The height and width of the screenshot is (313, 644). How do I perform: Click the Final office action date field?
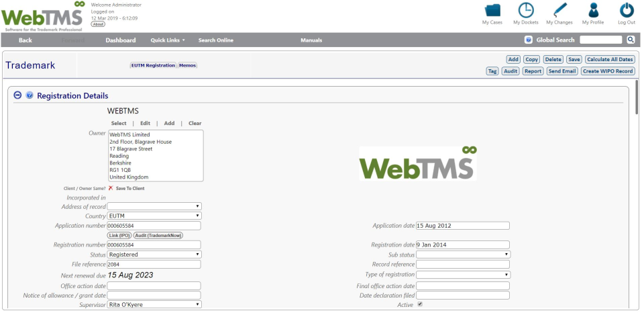(x=463, y=286)
